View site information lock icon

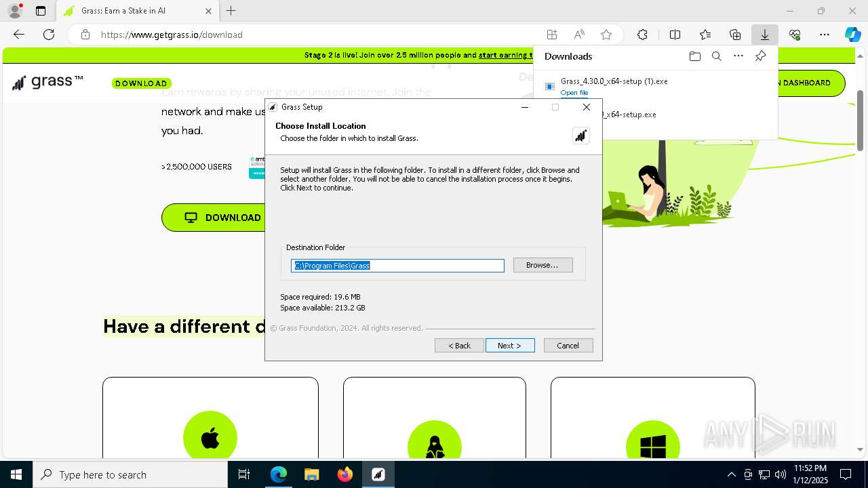85,35
